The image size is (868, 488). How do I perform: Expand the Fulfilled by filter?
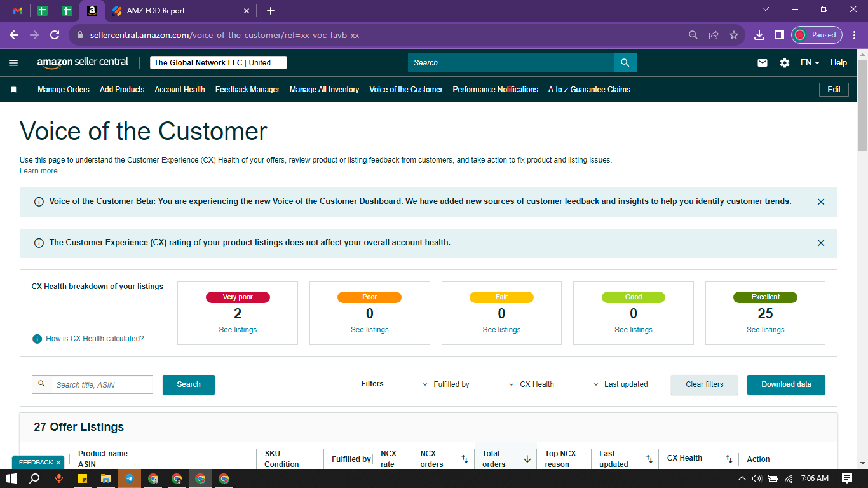(446, 384)
